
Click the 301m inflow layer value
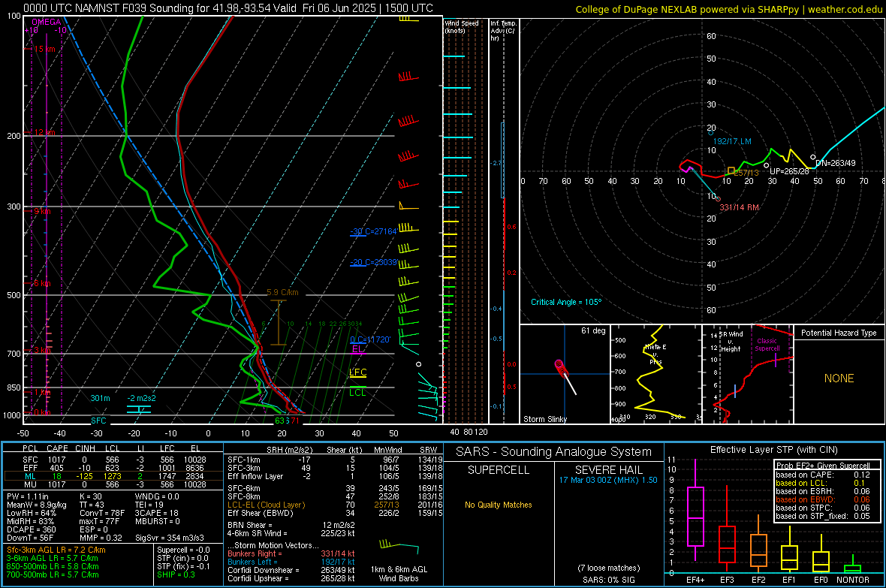coord(100,398)
